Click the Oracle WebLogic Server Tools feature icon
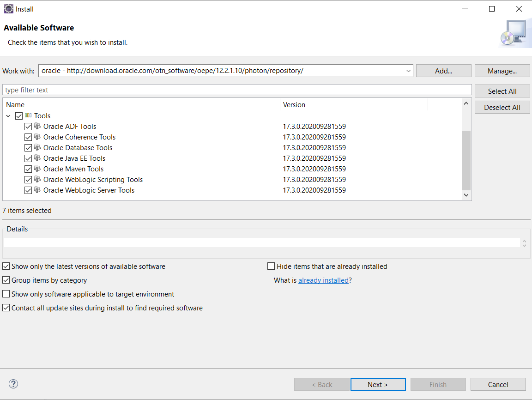The width and height of the screenshot is (532, 400). [38, 190]
